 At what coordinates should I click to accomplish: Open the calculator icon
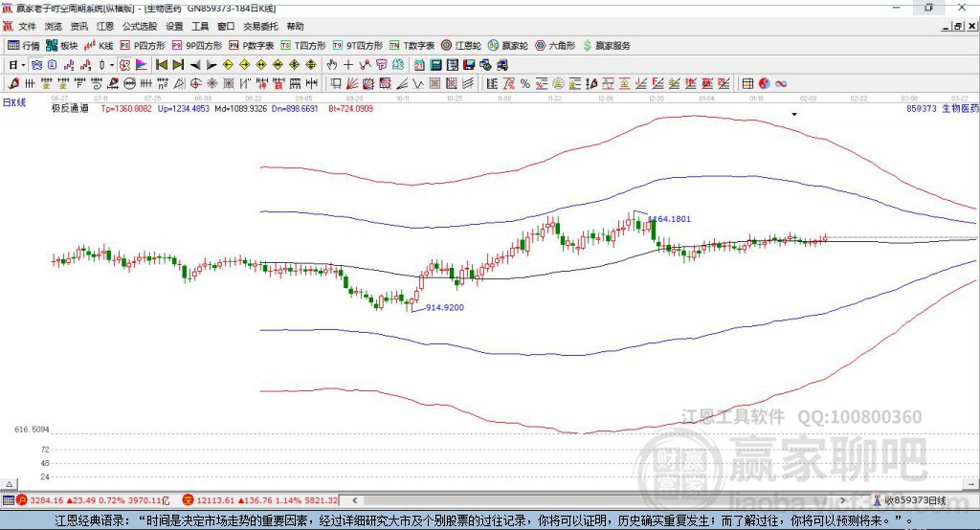(435, 65)
